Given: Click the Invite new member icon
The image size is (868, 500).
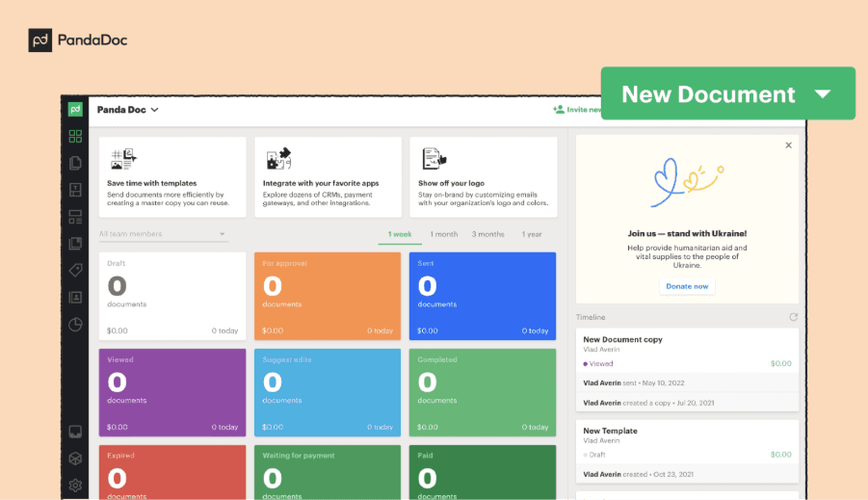Looking at the screenshot, I should coord(559,110).
